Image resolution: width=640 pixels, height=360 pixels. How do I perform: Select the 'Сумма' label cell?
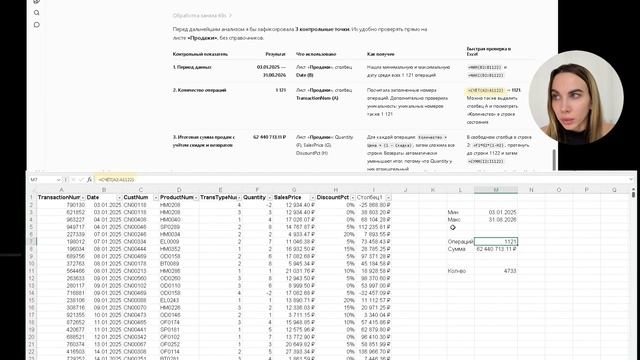coord(460,249)
